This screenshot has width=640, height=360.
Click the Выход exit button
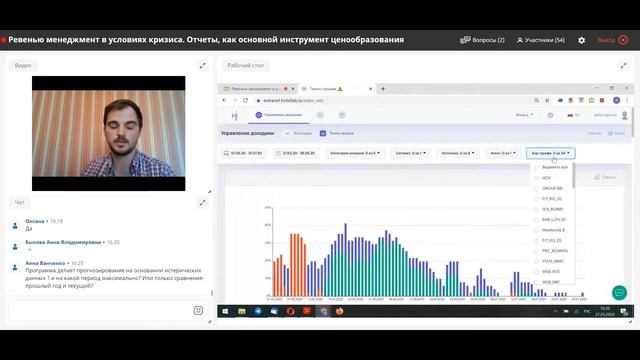click(x=613, y=40)
